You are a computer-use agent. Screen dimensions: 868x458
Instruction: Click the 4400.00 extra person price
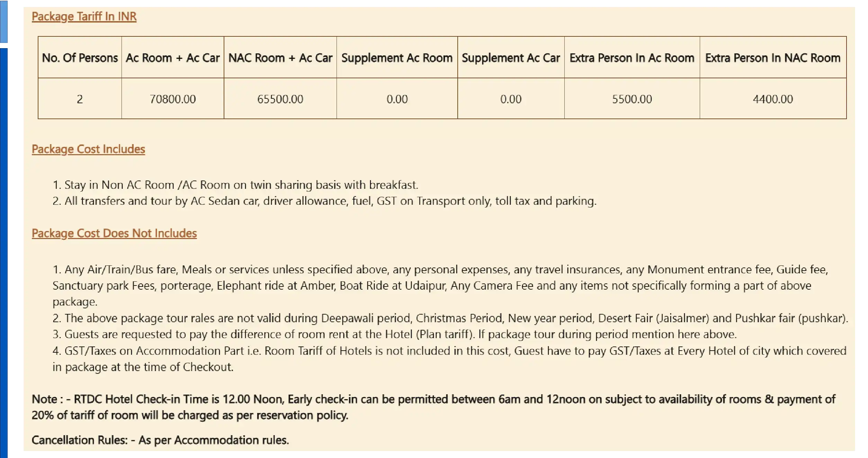(773, 99)
